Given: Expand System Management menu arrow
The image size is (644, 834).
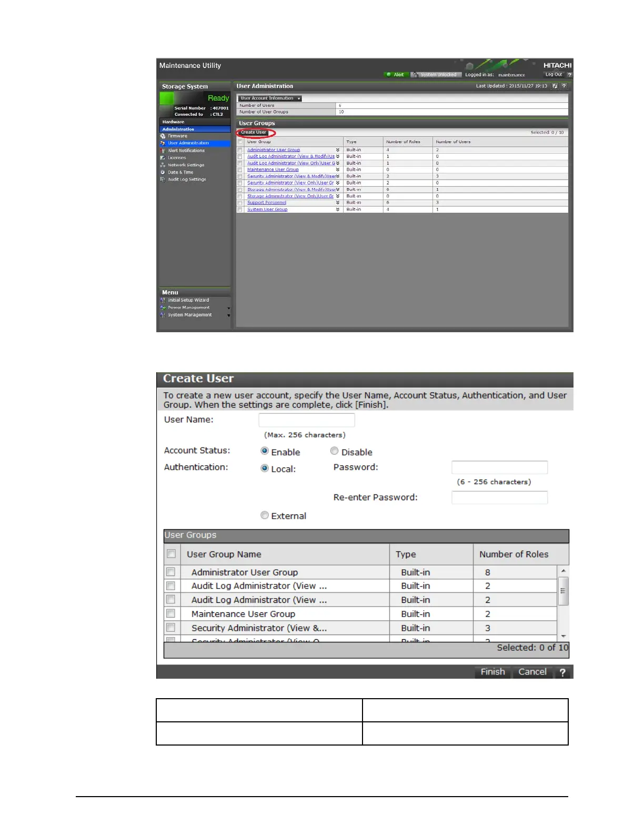Looking at the screenshot, I should [228, 316].
